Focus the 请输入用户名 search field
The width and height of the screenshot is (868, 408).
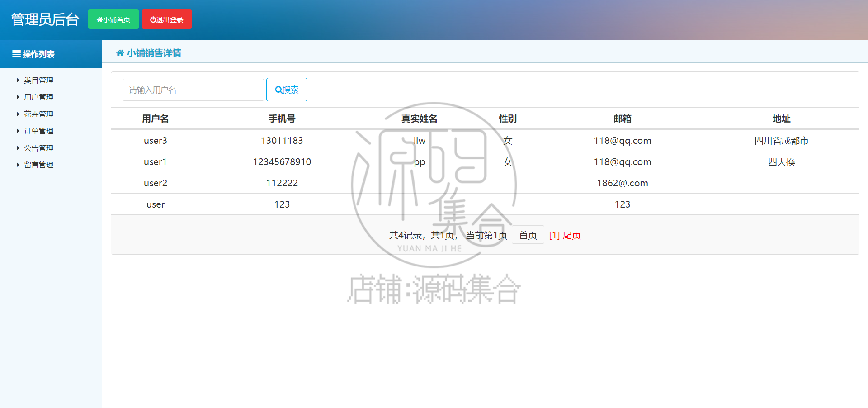[193, 90]
